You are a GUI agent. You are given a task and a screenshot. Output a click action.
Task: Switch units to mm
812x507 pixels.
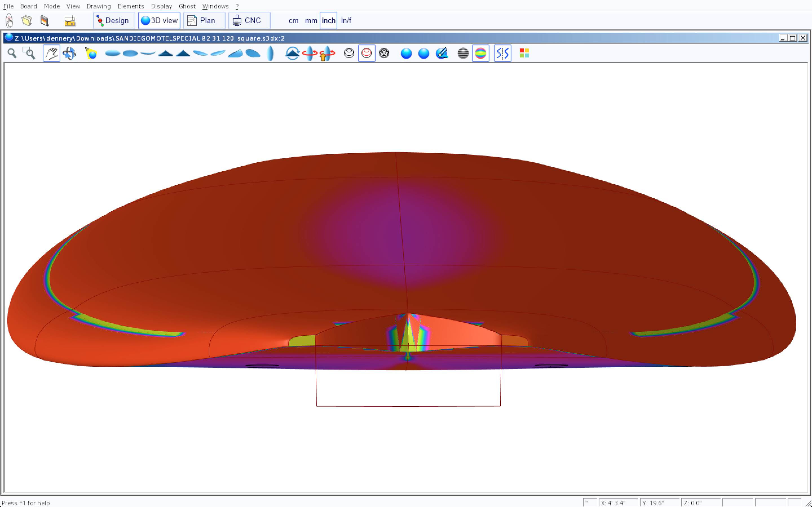311,21
